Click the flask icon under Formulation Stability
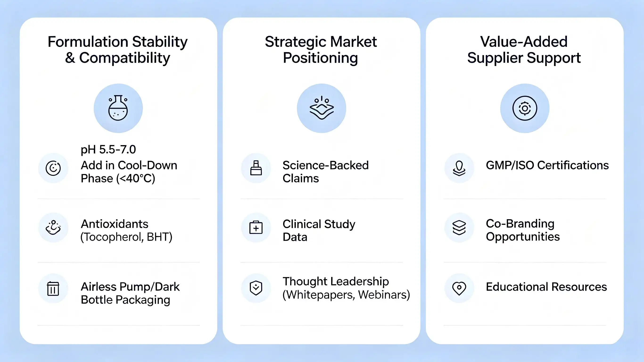Viewport: 644px width, 362px height. click(118, 108)
